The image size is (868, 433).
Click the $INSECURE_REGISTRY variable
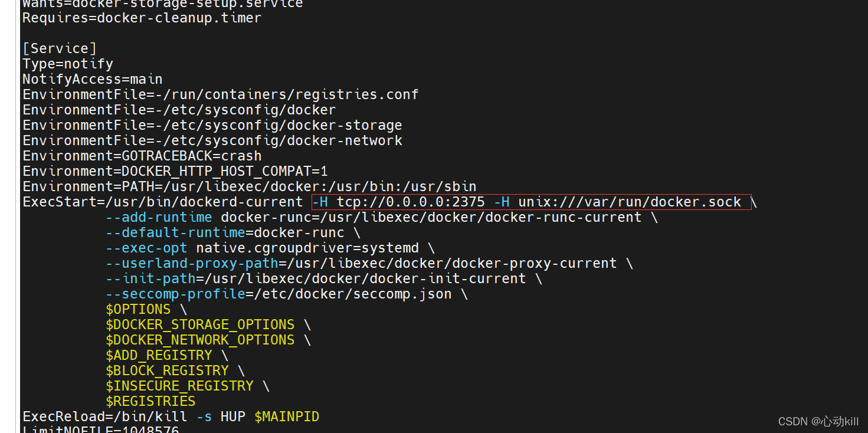click(x=179, y=386)
